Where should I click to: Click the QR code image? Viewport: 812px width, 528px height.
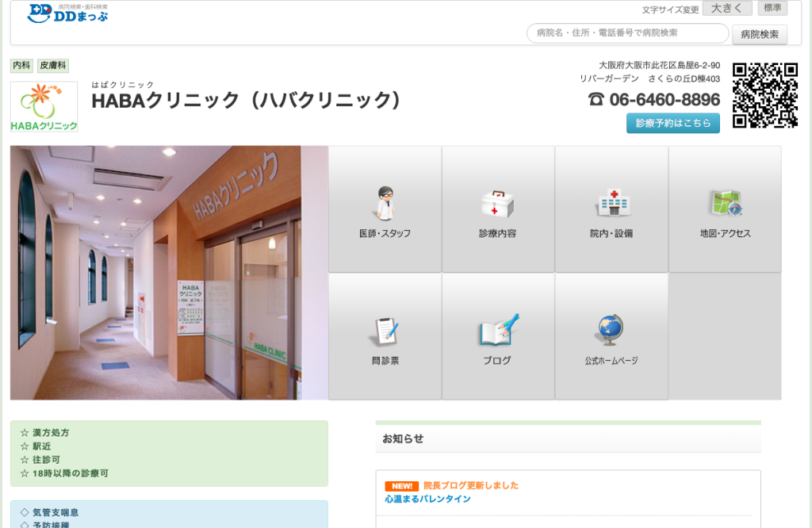tap(765, 95)
